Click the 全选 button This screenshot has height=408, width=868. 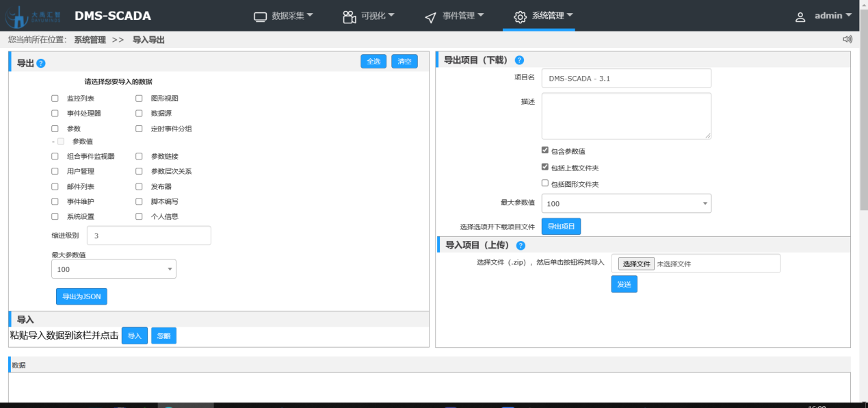pyautogui.click(x=373, y=62)
